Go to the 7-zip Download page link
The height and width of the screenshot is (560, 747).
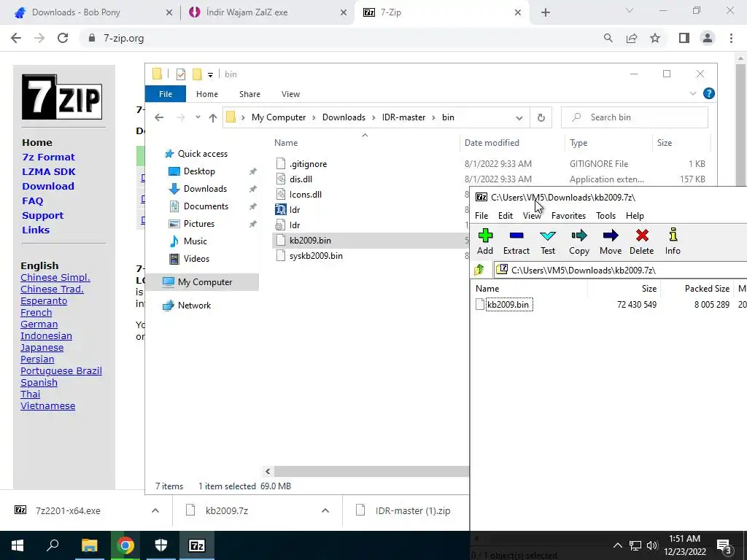(48, 186)
